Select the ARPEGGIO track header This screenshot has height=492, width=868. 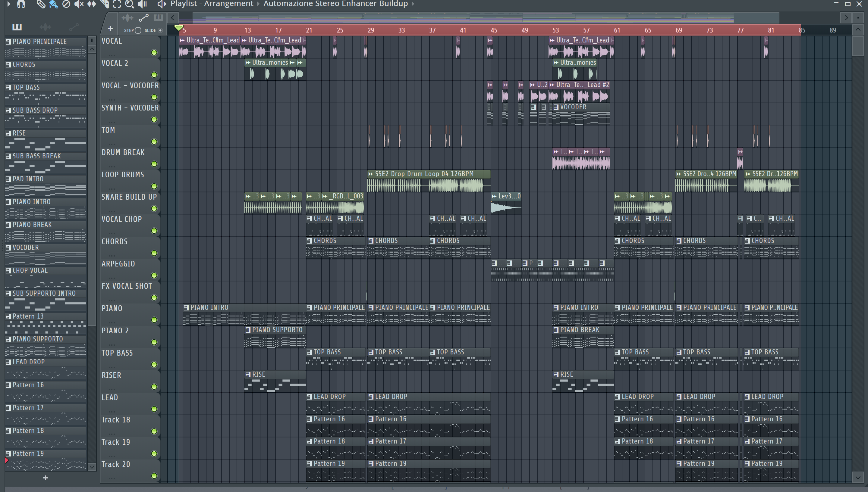130,270
